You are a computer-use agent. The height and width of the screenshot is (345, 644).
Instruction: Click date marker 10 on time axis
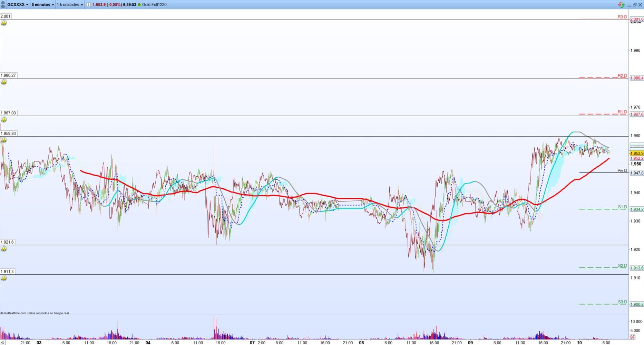(x=579, y=343)
